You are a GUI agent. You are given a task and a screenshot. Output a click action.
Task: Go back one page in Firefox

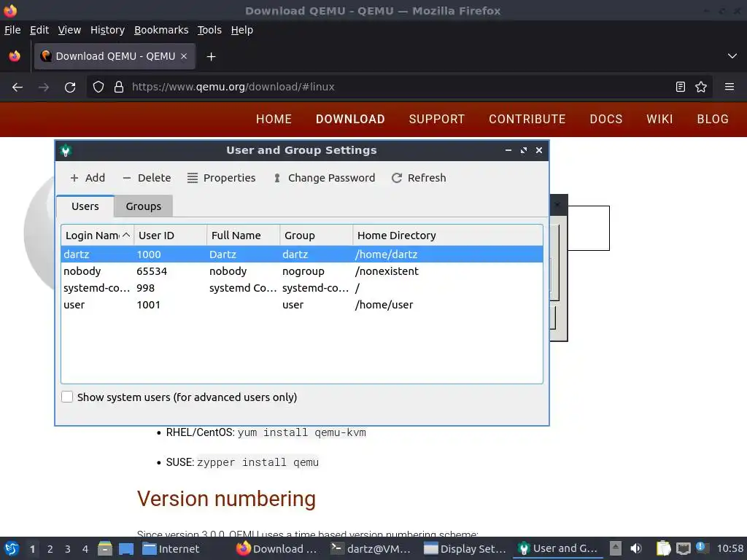pyautogui.click(x=18, y=87)
